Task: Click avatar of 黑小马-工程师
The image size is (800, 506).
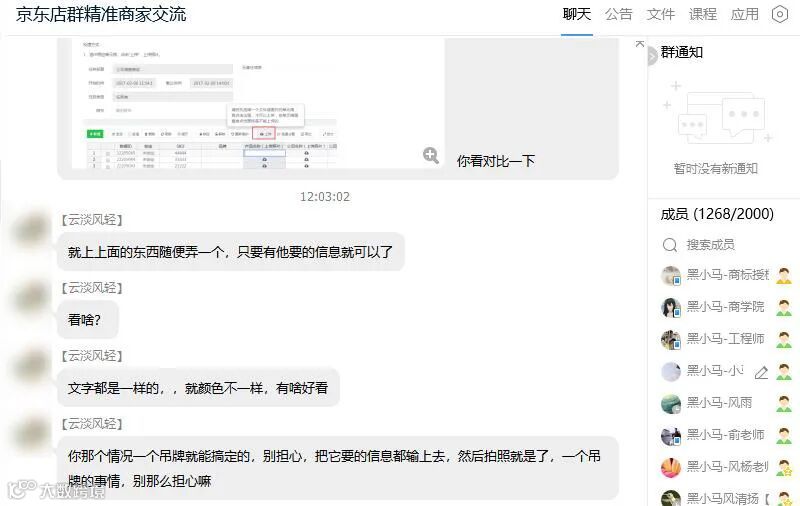Action: pos(671,340)
